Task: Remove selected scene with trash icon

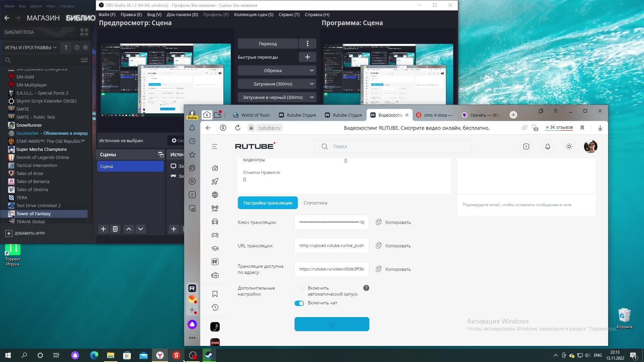Action: click(115, 229)
